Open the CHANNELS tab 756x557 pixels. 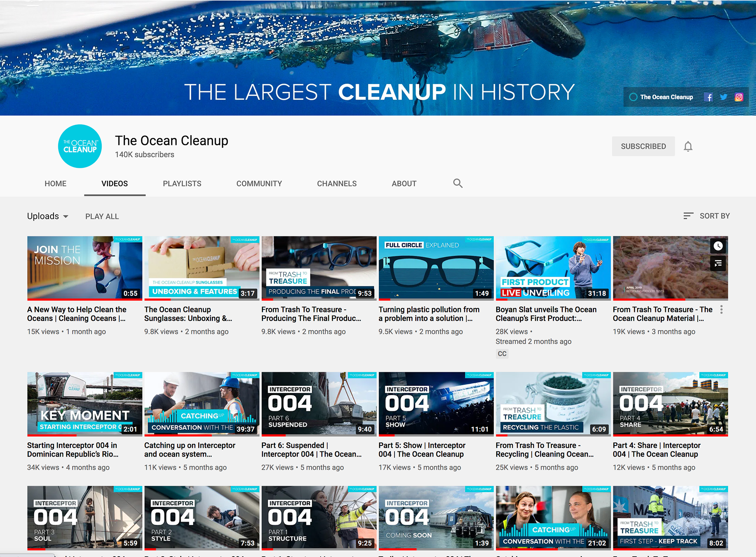[337, 184]
